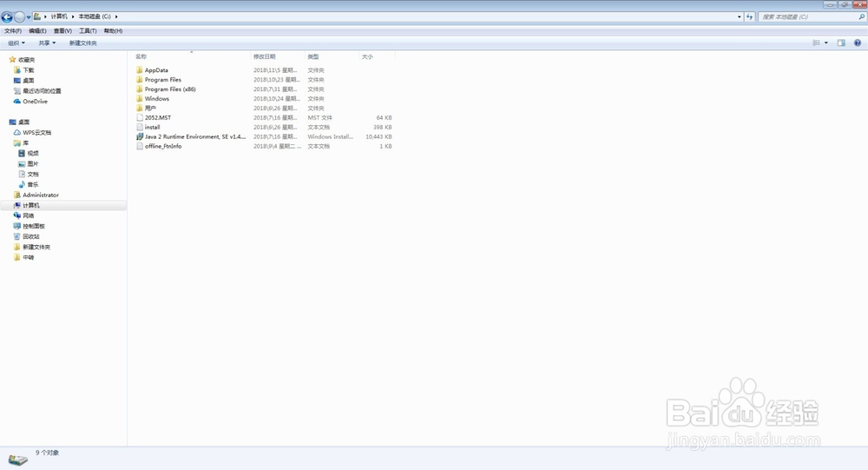The image size is (868, 470).
Task: Go back with the blue Back arrow
Action: click(7, 17)
